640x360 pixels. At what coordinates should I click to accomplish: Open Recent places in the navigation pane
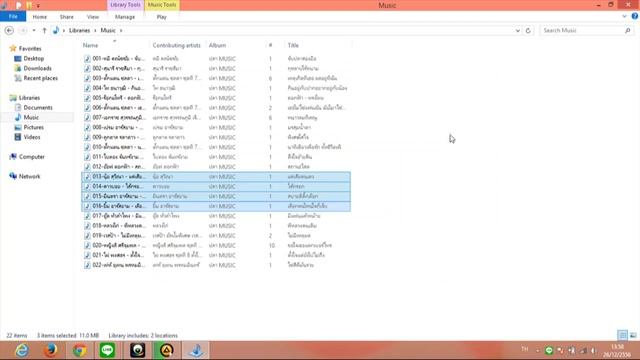[x=40, y=78]
